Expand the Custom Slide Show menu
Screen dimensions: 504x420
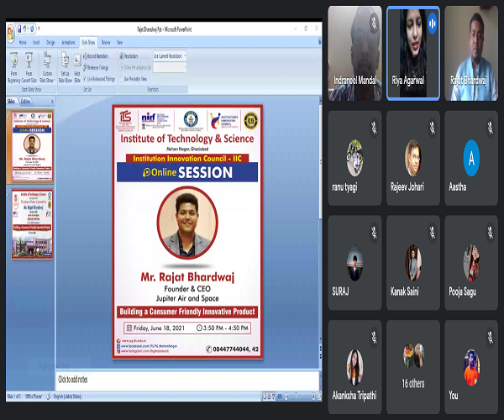[47, 67]
